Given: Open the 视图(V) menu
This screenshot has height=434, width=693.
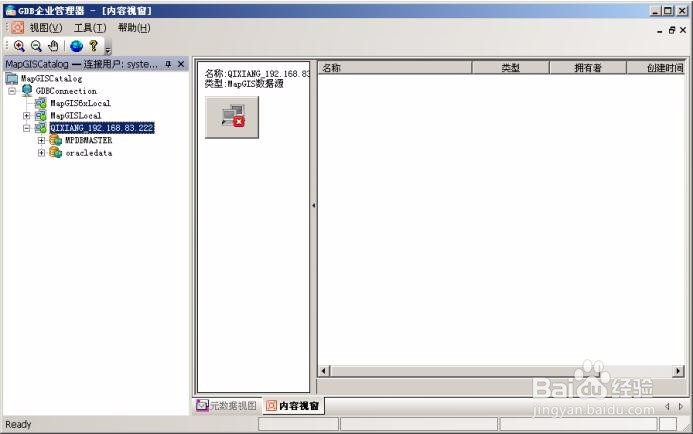Looking at the screenshot, I should [x=46, y=28].
